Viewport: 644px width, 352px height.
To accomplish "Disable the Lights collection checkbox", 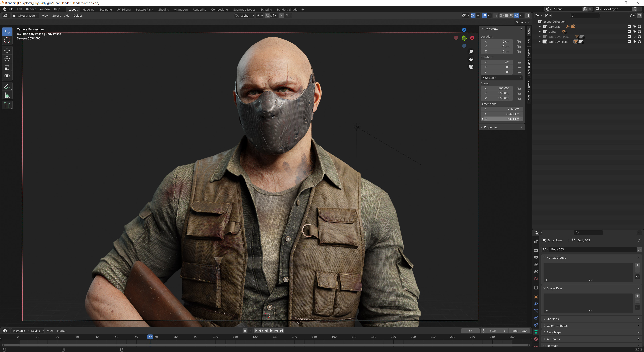I will coord(629,32).
